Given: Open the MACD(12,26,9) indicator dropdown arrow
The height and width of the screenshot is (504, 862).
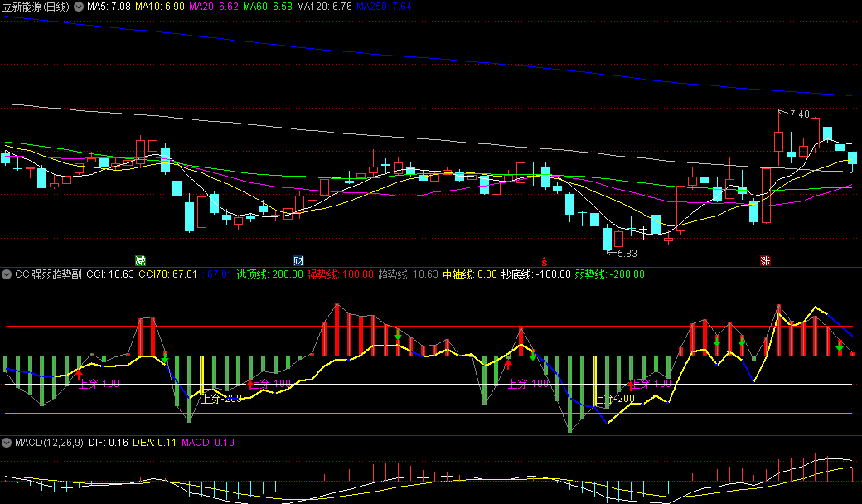Looking at the screenshot, I should tap(7, 443).
